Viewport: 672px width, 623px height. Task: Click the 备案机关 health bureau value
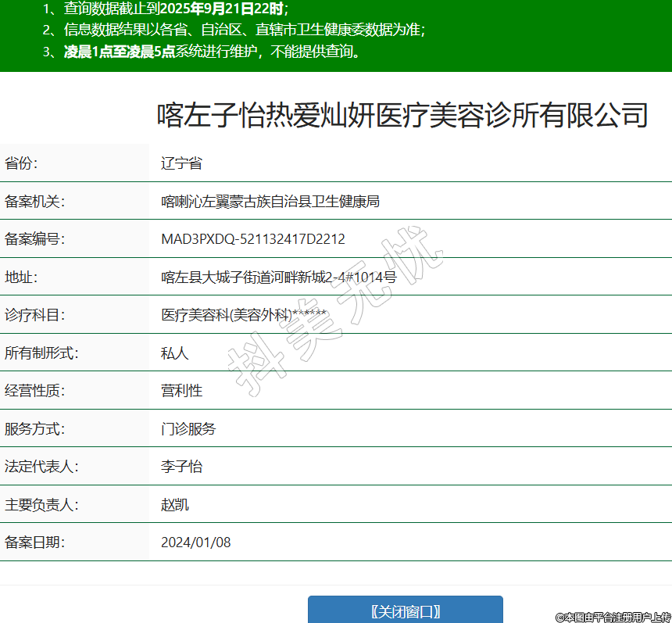click(270, 201)
